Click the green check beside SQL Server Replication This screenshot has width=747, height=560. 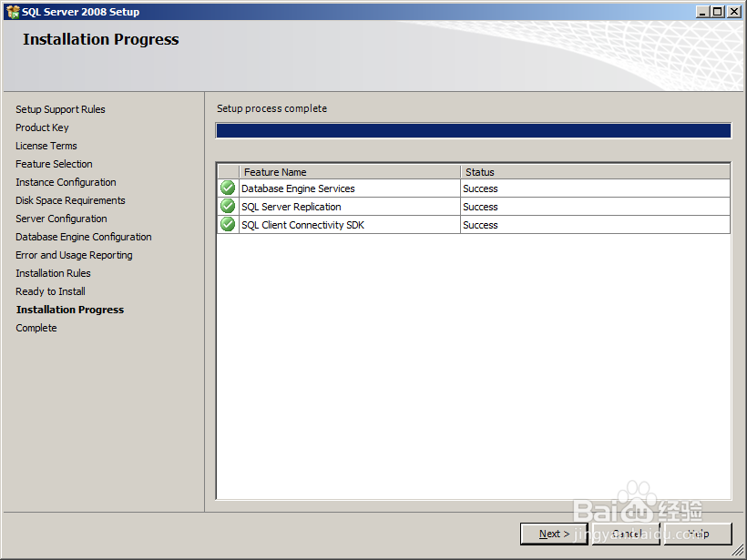(x=228, y=206)
